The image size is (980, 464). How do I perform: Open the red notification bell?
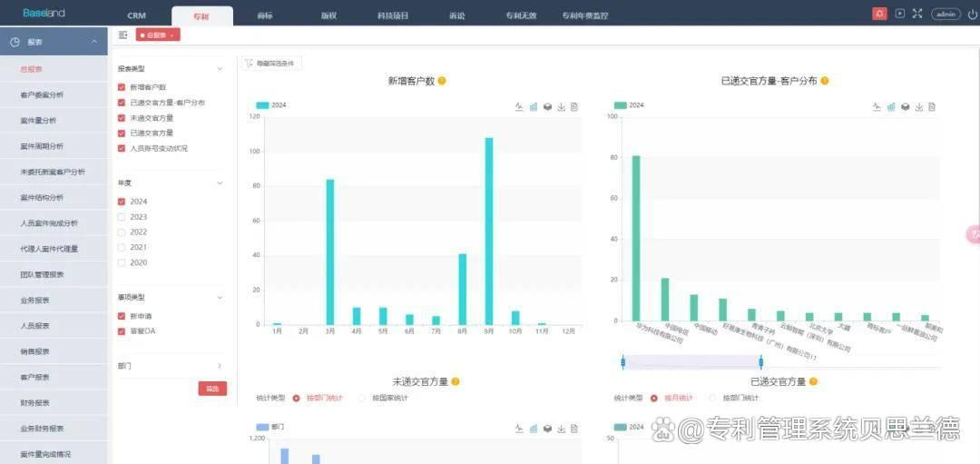(x=879, y=14)
